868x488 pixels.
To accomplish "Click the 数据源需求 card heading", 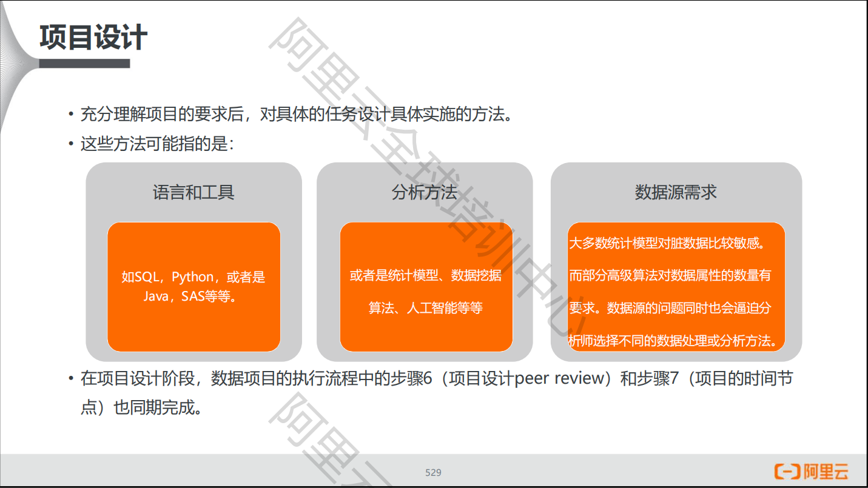I will click(x=676, y=193).
